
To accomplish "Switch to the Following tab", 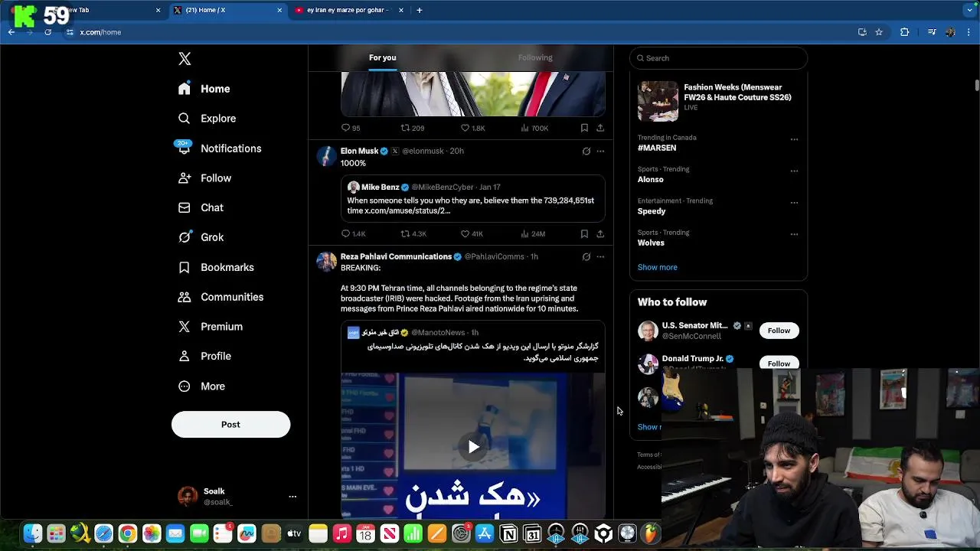I will tap(535, 58).
